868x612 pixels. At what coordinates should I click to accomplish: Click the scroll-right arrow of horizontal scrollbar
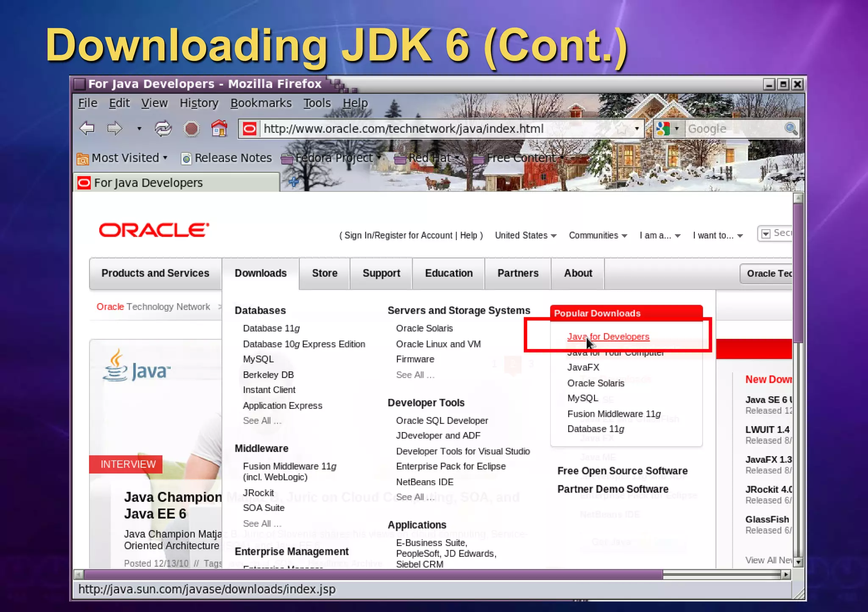[786, 575]
